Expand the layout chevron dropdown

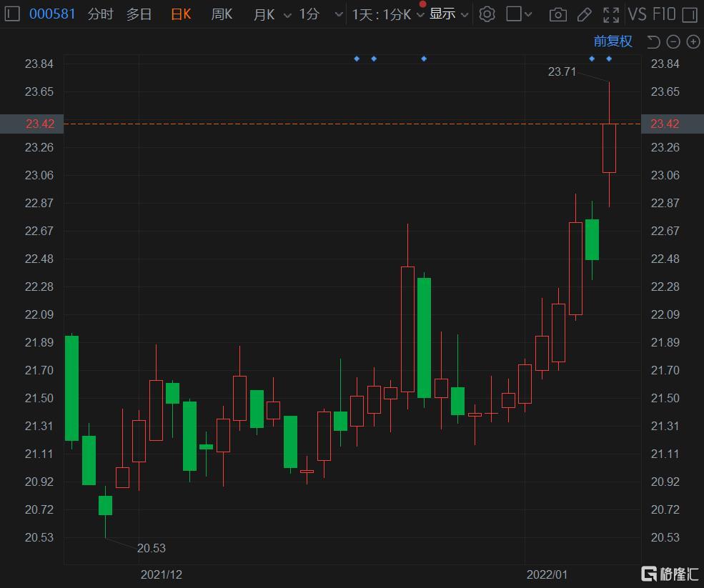pyautogui.click(x=528, y=14)
